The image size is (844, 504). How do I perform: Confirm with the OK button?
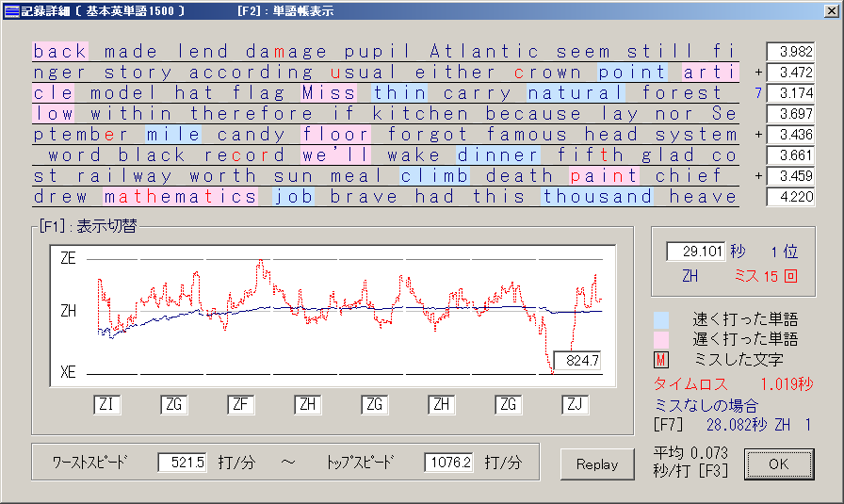[x=779, y=464]
